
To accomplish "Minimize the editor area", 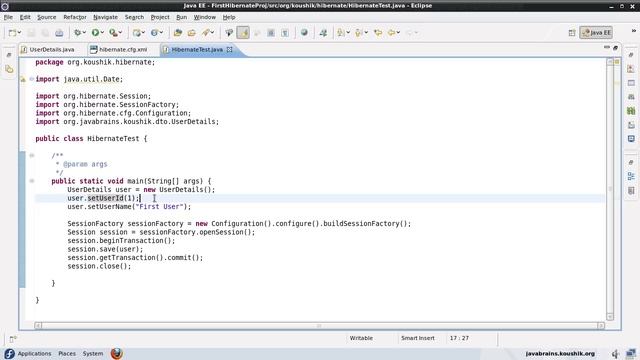I will click(x=607, y=48).
